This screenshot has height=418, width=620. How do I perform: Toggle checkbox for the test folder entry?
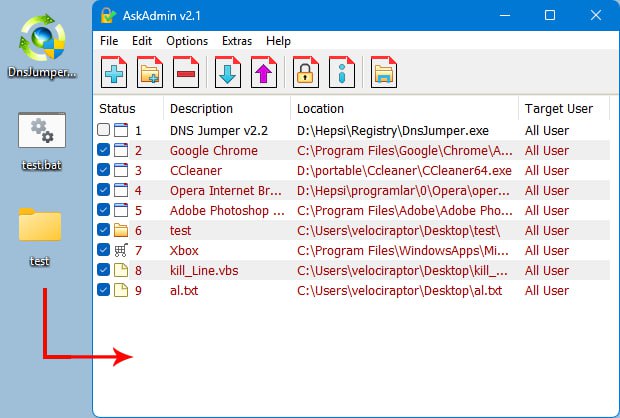click(x=104, y=230)
